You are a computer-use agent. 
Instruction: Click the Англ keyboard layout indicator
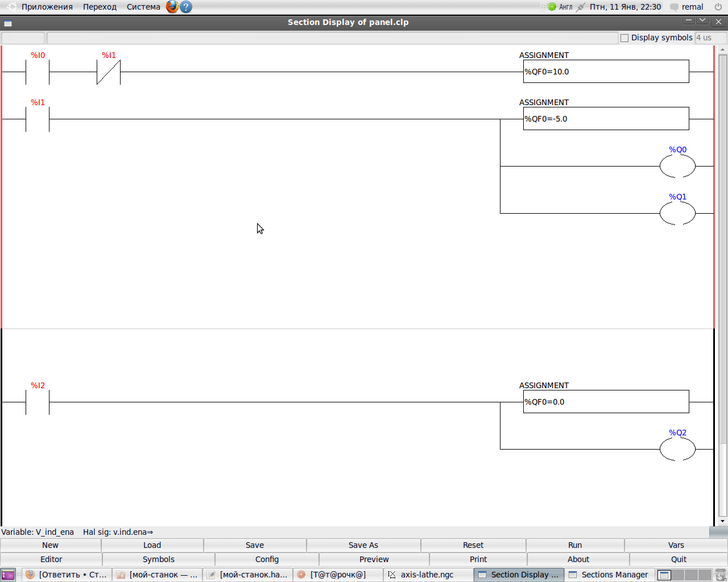point(566,7)
